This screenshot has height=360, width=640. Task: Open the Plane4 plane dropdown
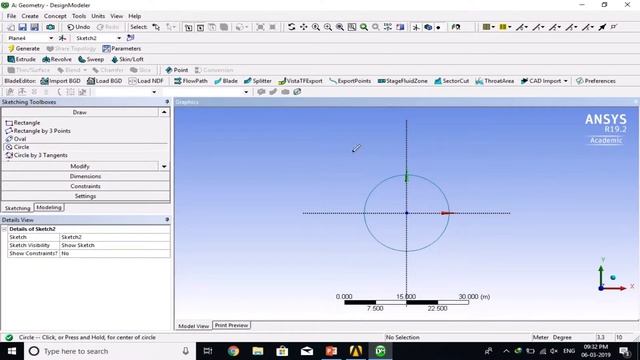coord(51,38)
